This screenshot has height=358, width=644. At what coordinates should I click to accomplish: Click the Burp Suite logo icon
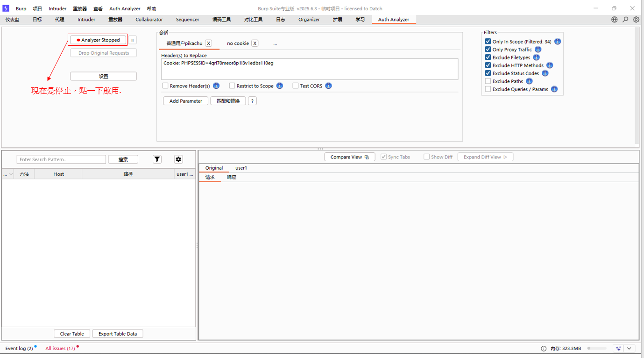click(6, 8)
